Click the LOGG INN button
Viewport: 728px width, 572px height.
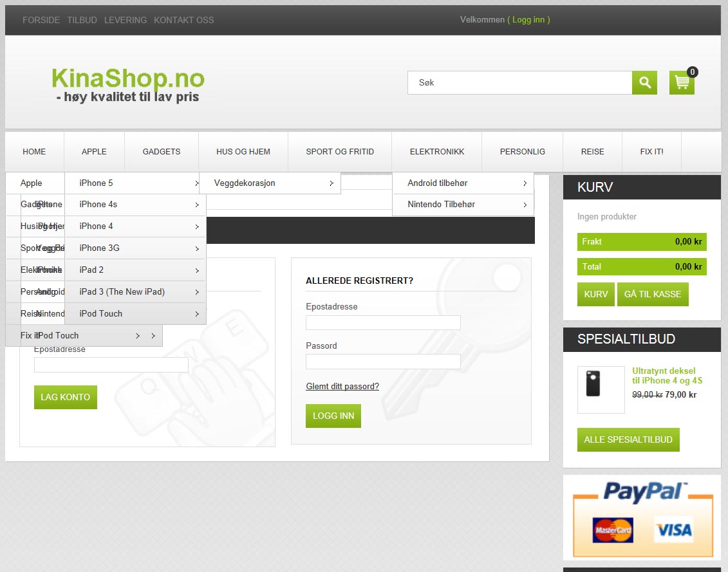pyautogui.click(x=333, y=416)
